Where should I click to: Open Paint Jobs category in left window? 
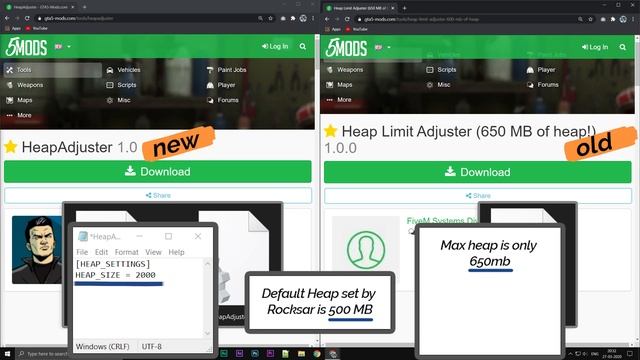(x=226, y=70)
